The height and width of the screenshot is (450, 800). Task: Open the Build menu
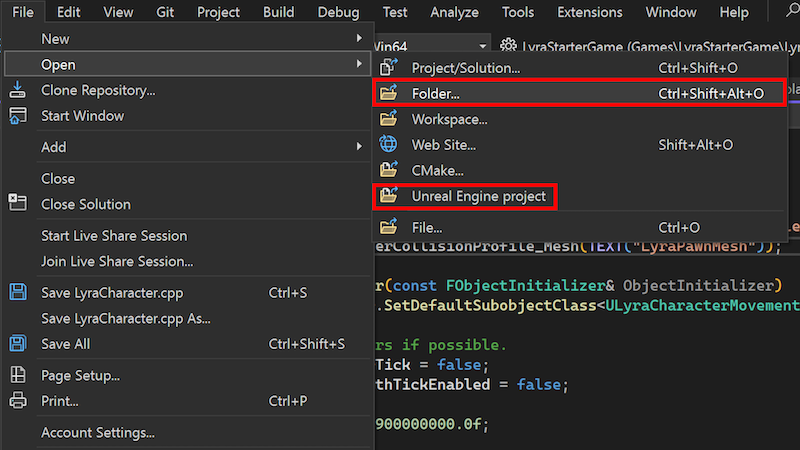click(x=279, y=12)
